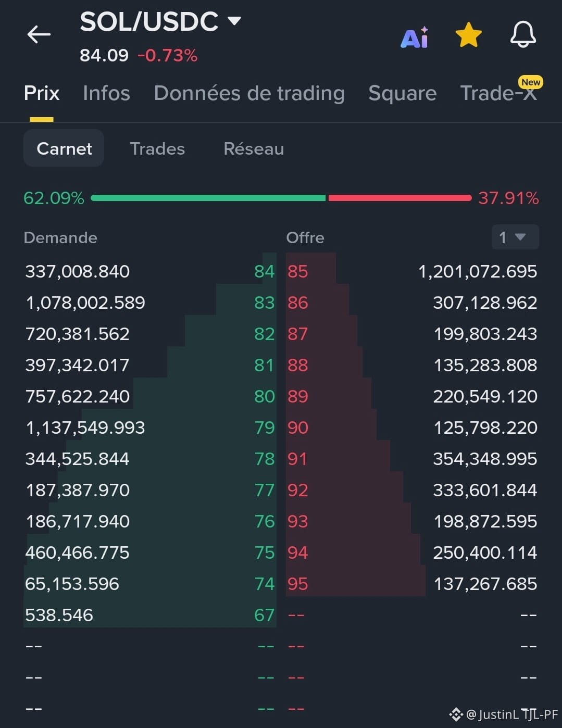
Task: Switch to the Prix tab
Action: (42, 93)
